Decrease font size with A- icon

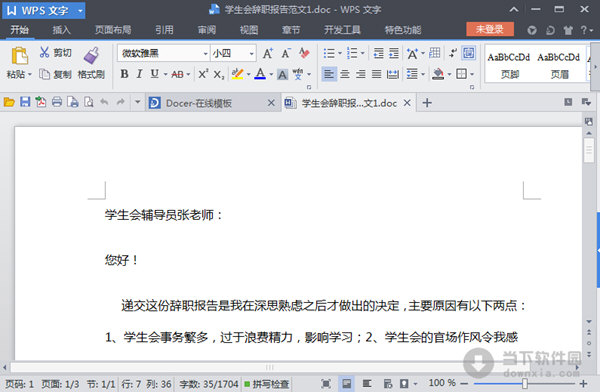(x=286, y=53)
